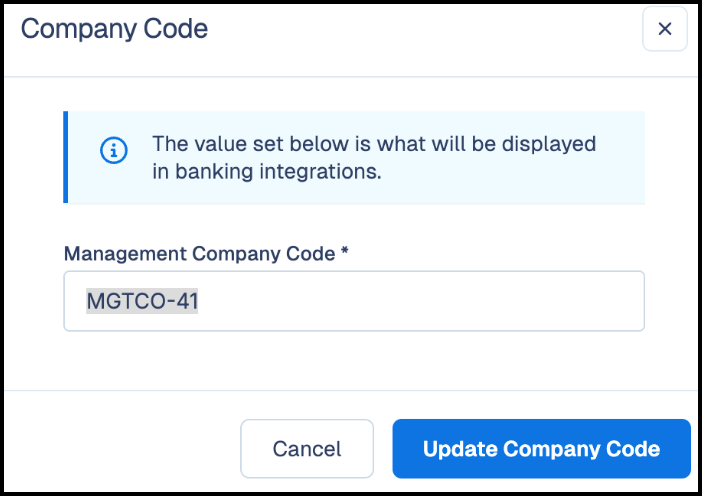Click the header area right of the title

tap(425, 29)
